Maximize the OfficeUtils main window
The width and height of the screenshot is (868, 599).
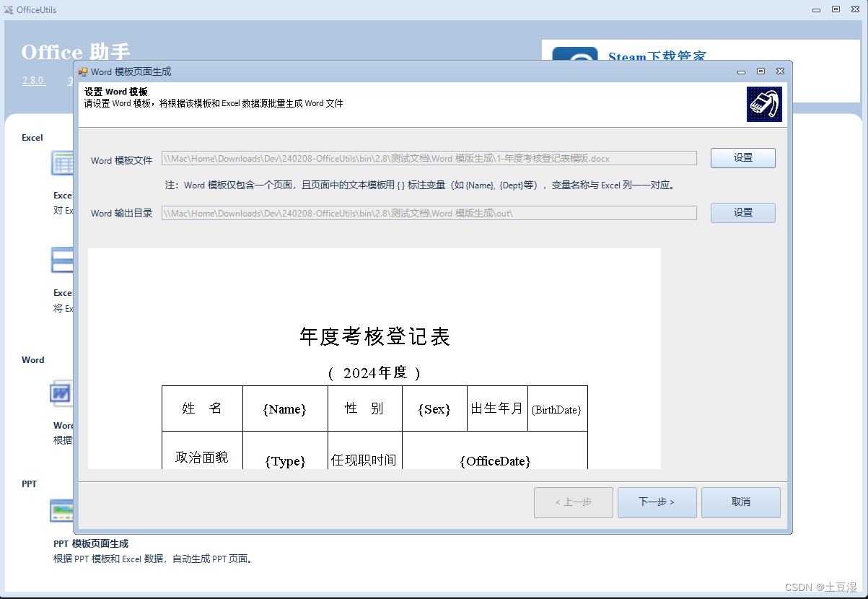836,9
